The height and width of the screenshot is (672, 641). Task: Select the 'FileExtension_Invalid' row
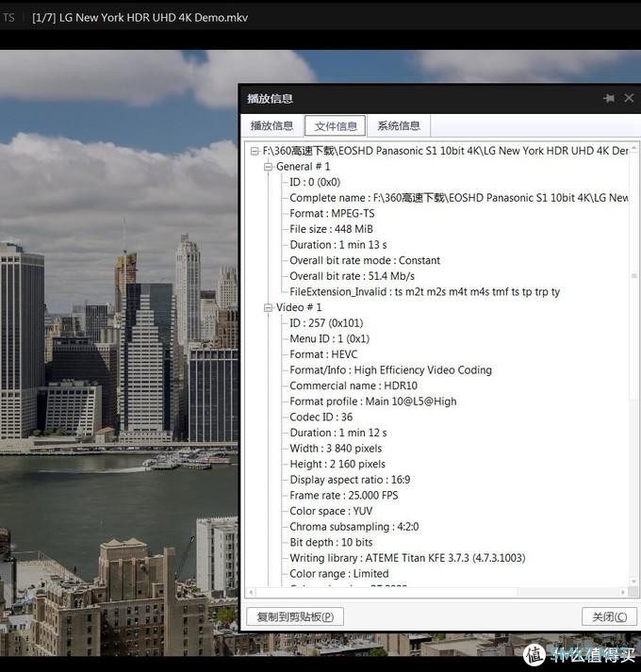[x=425, y=292]
